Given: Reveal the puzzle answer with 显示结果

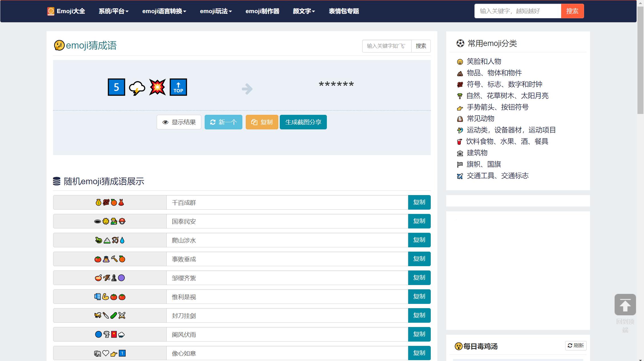Looking at the screenshot, I should (179, 122).
